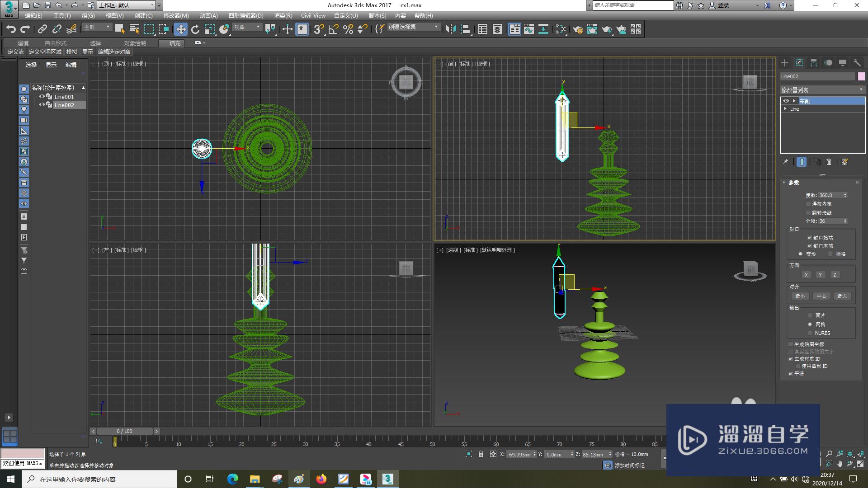Screen dimensions: 868x489
Task: Open Select by Name dialog
Action: (134, 29)
